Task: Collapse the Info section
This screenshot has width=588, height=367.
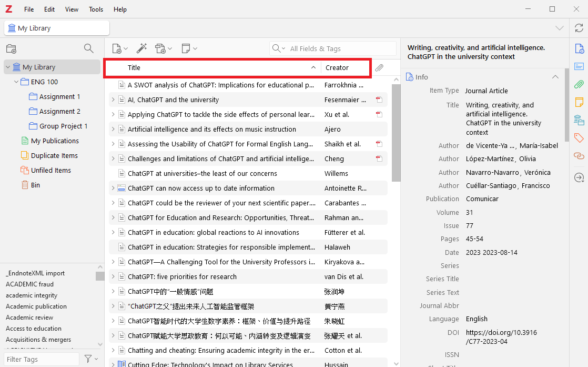Action: pos(555,77)
